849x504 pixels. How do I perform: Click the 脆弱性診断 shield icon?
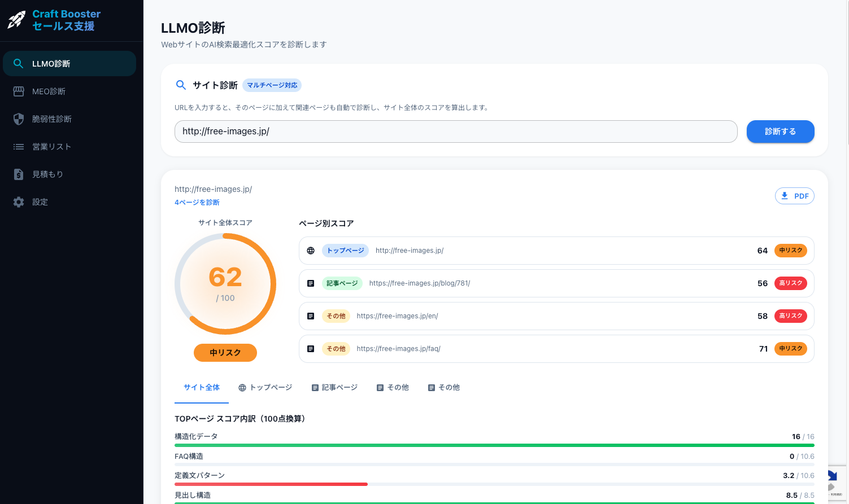(x=19, y=119)
